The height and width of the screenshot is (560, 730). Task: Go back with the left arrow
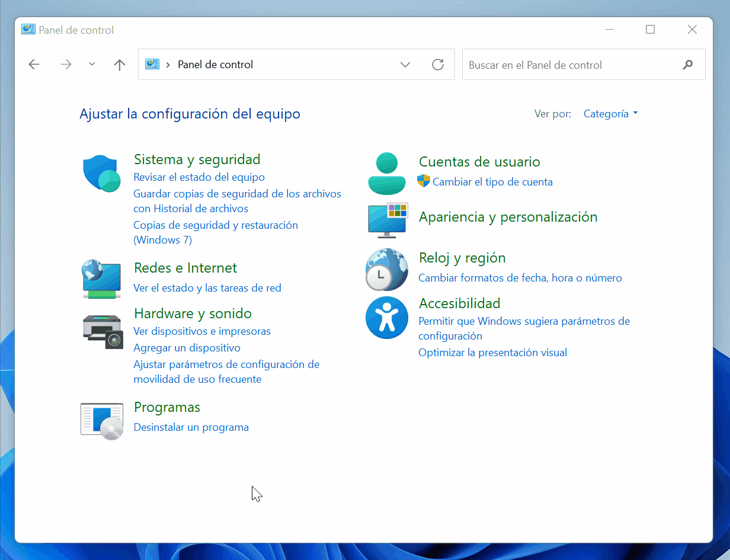[x=34, y=65]
